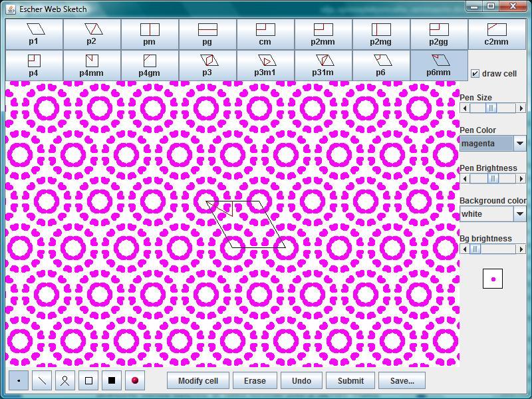Switch to p6 symmetry
This screenshot has height=399, width=532.
point(381,65)
